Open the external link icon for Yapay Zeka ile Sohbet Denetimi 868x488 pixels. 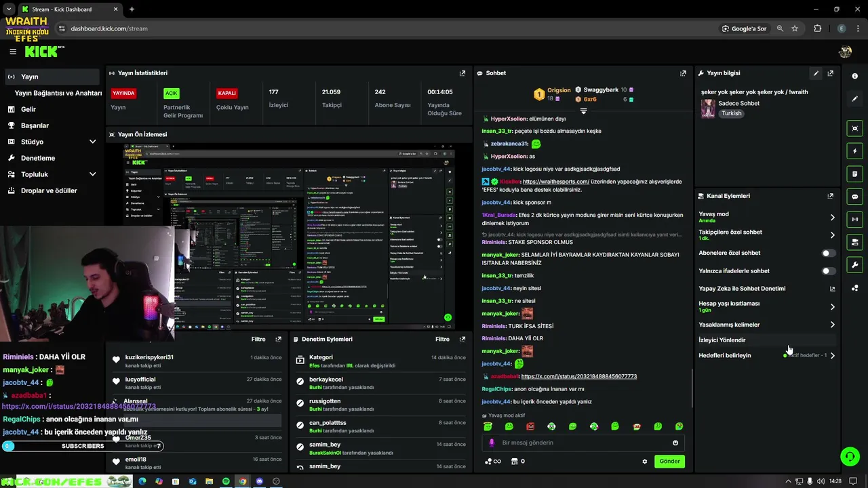click(x=832, y=289)
